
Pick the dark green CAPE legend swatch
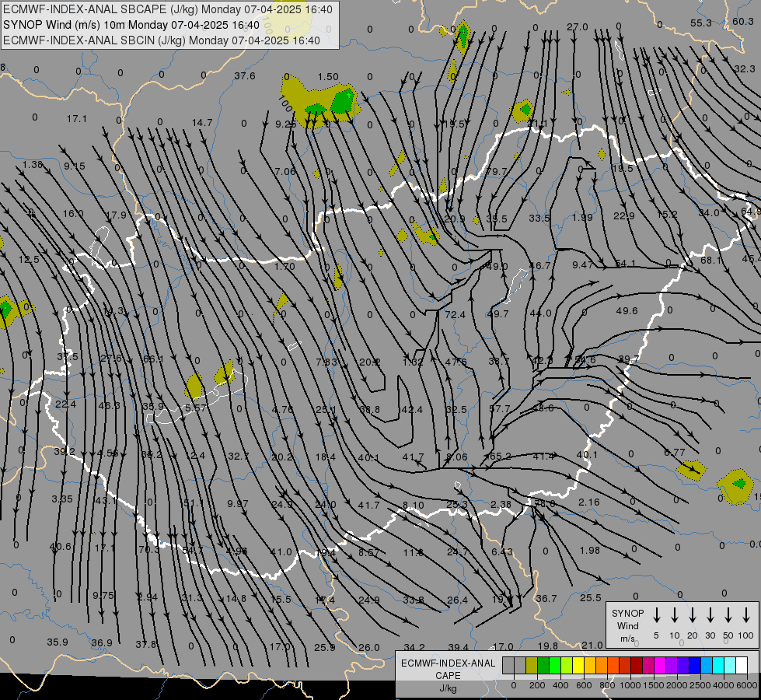click(x=543, y=666)
